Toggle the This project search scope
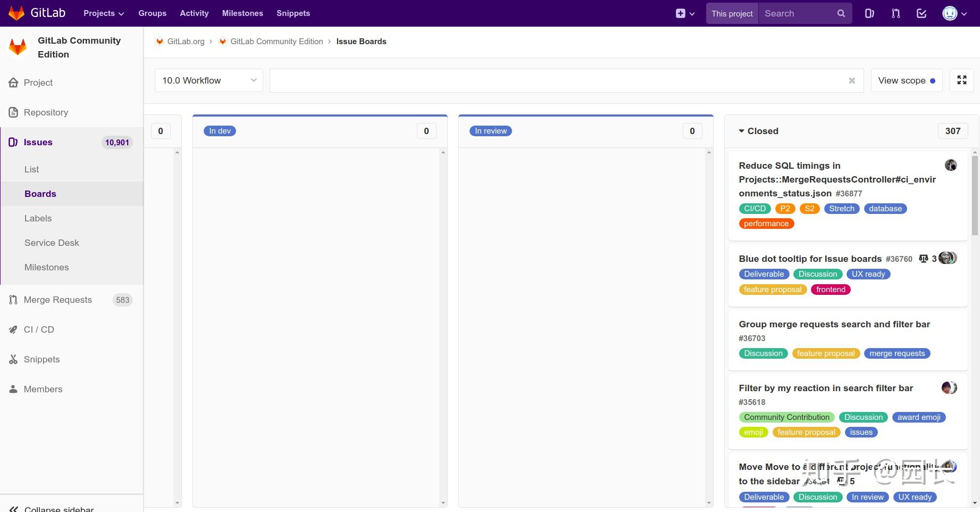This screenshot has width=980, height=512. [x=732, y=13]
